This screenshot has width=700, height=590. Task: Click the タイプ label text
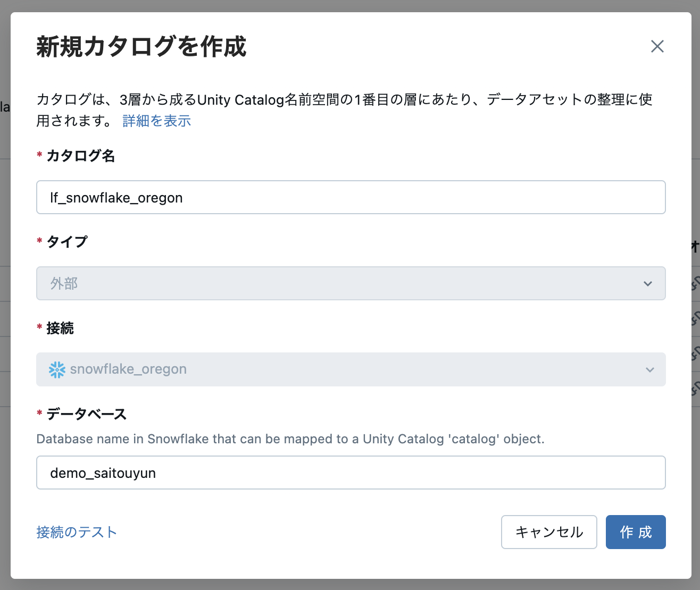67,242
